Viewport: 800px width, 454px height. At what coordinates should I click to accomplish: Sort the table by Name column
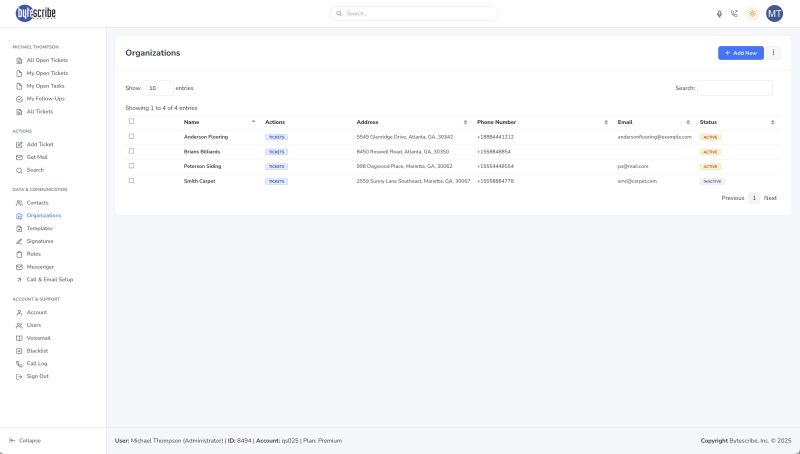218,122
